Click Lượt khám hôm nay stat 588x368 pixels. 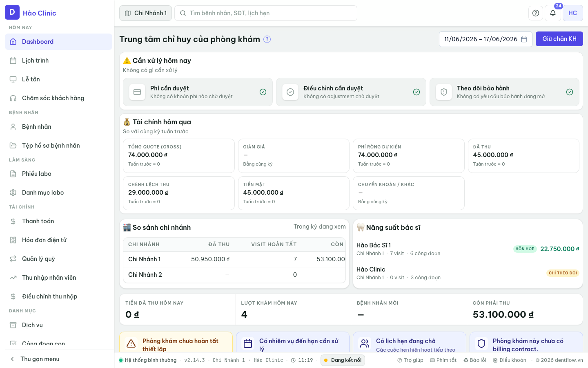click(x=293, y=310)
